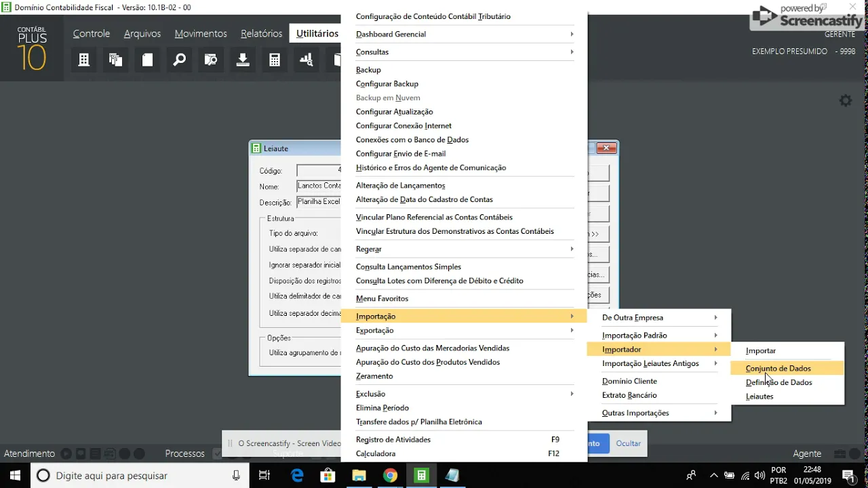Open the Movimentos menu

tap(201, 33)
